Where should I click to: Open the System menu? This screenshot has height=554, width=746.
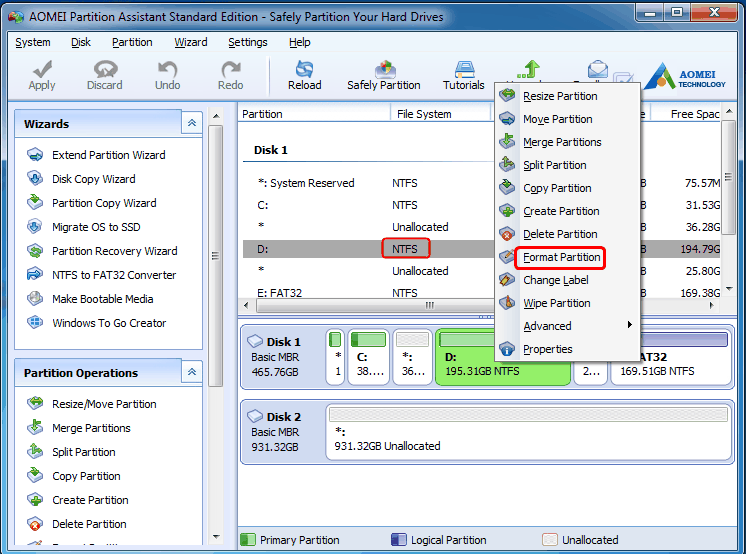tap(33, 42)
